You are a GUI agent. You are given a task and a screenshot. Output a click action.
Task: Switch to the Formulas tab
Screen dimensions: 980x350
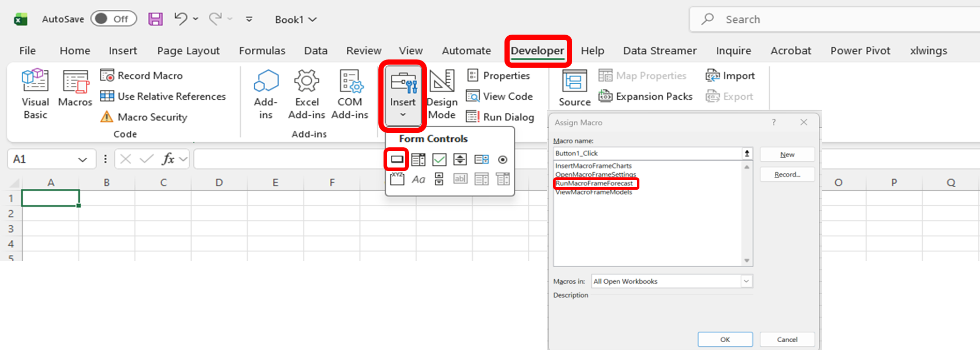262,51
